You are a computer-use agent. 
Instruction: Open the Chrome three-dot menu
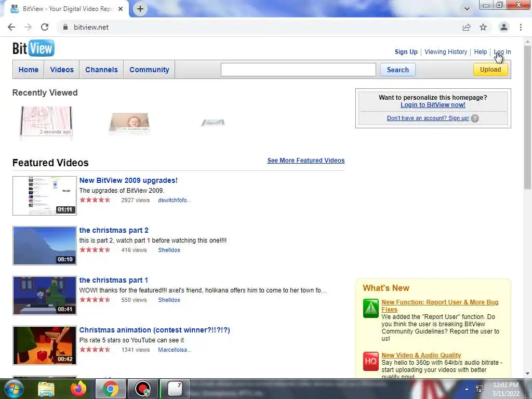coord(521,27)
